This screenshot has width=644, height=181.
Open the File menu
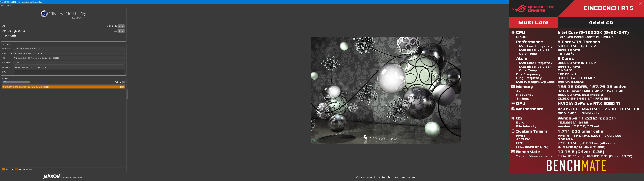[x=3, y=6]
